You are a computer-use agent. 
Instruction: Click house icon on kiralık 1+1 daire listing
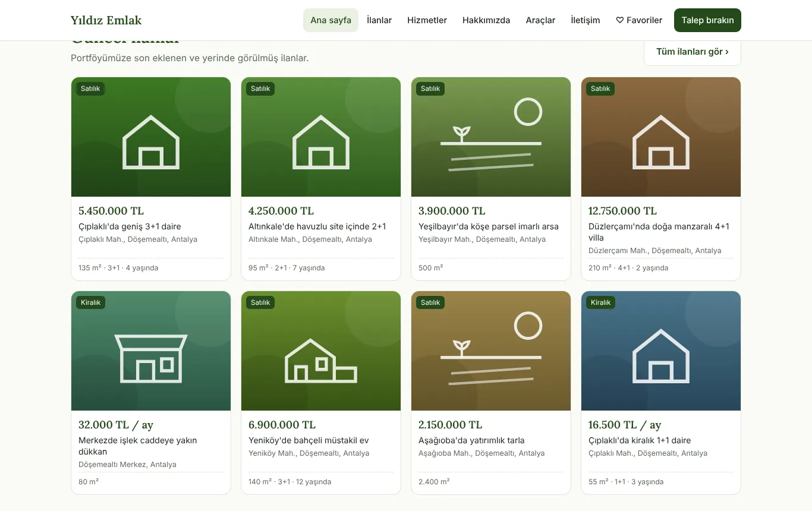(661, 356)
